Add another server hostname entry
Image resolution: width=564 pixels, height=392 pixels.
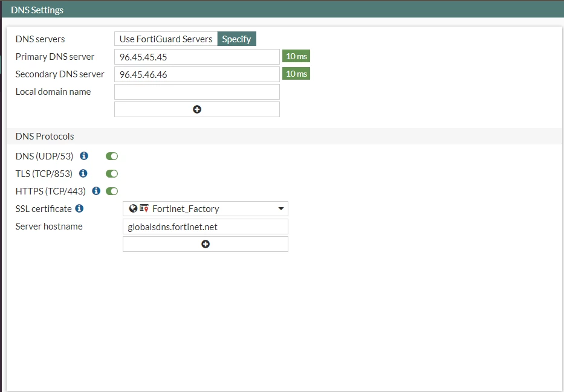coord(206,244)
